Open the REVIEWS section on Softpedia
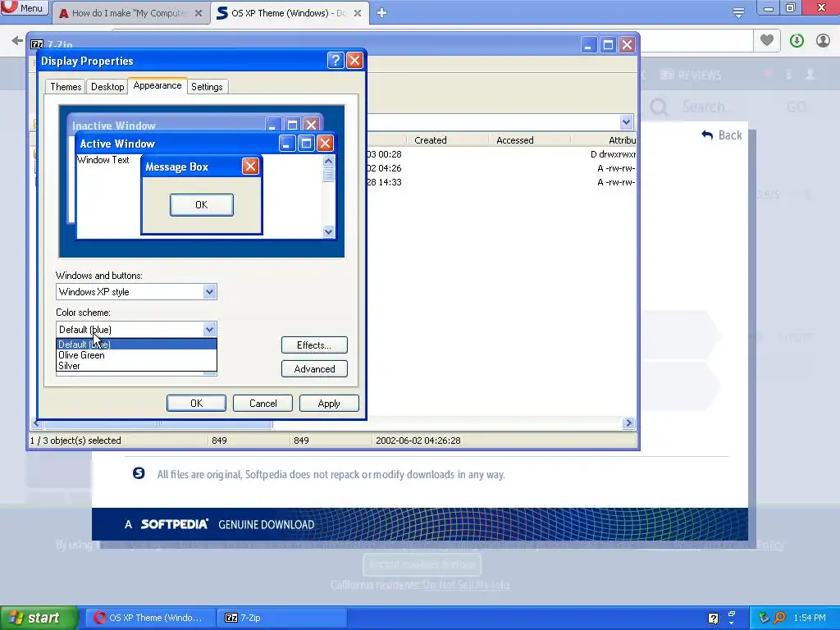The width and height of the screenshot is (840, 630). [690, 75]
